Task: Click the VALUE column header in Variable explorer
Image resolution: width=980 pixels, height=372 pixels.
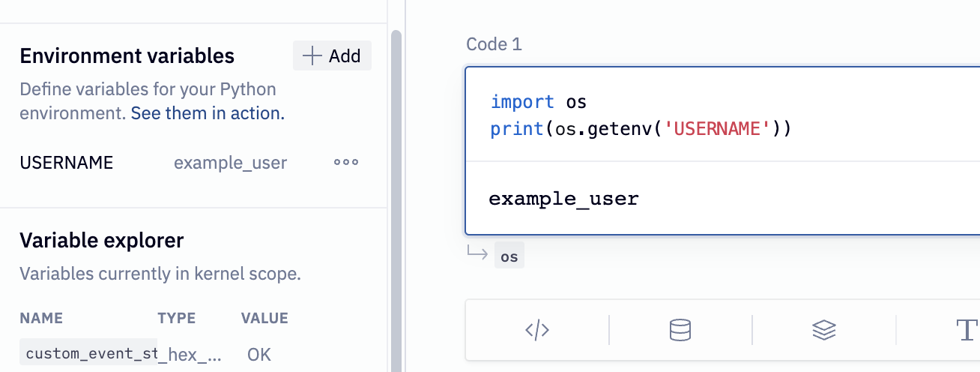Action: [264, 318]
